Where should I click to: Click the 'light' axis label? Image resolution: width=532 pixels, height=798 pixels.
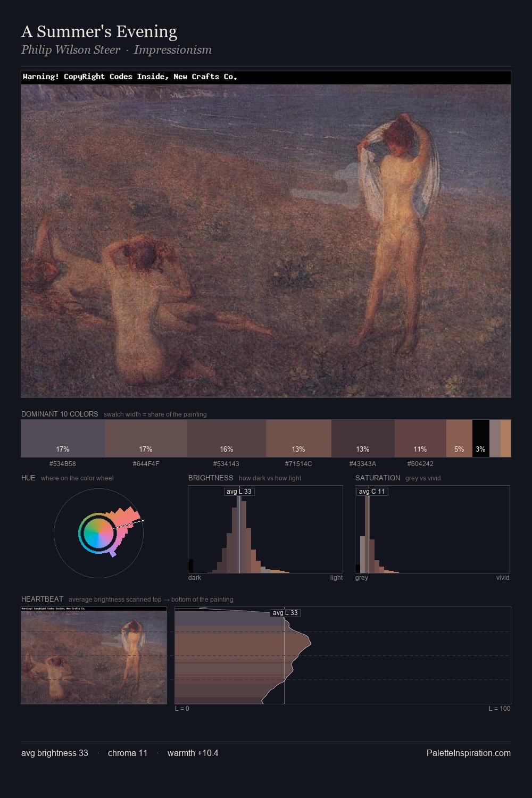(336, 578)
